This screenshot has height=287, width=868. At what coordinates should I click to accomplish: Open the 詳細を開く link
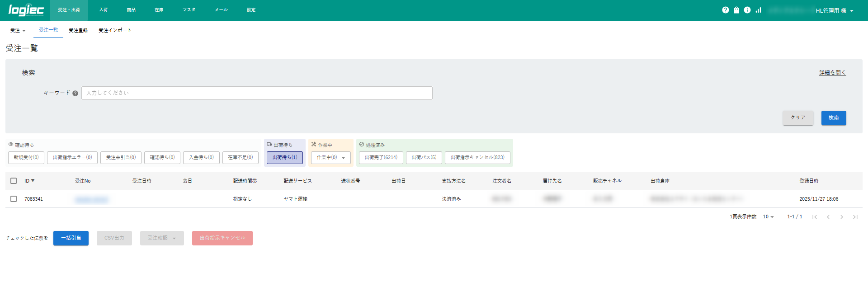pos(832,73)
